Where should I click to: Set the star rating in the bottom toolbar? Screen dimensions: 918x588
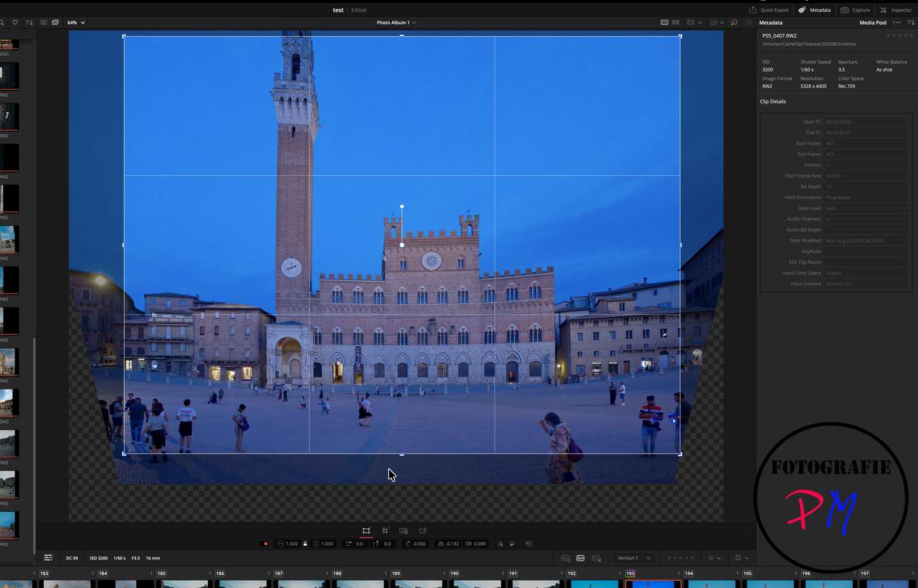tap(681, 558)
